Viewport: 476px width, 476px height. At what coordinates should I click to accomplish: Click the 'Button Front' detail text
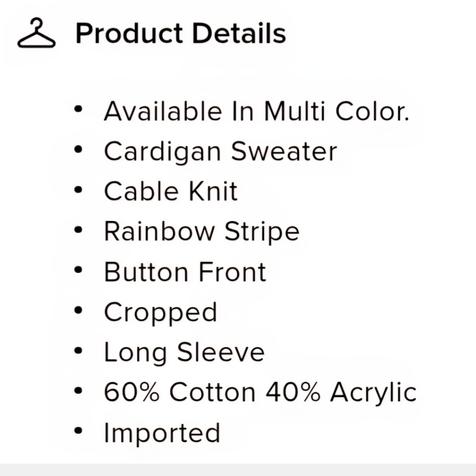pyautogui.click(x=185, y=272)
